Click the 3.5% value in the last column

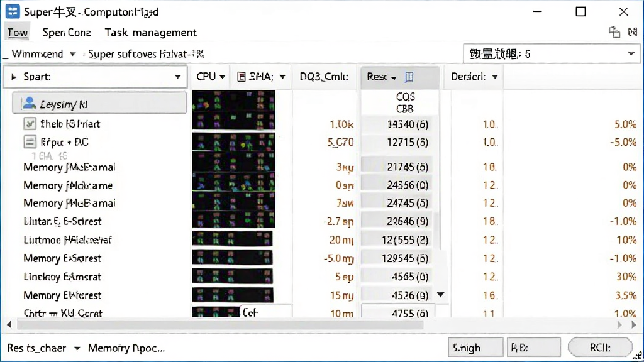[x=625, y=295]
